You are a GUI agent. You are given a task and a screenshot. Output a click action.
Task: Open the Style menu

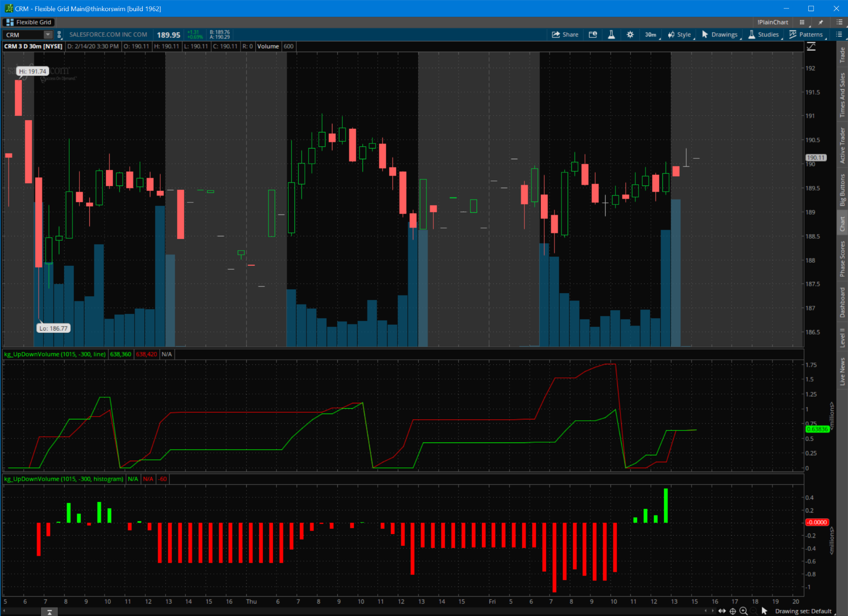(680, 34)
